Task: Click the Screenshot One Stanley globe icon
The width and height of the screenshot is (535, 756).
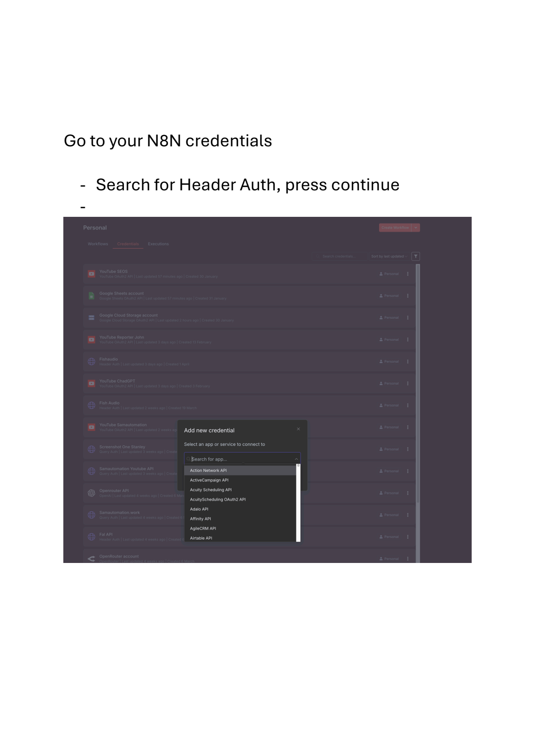Action: point(92,449)
